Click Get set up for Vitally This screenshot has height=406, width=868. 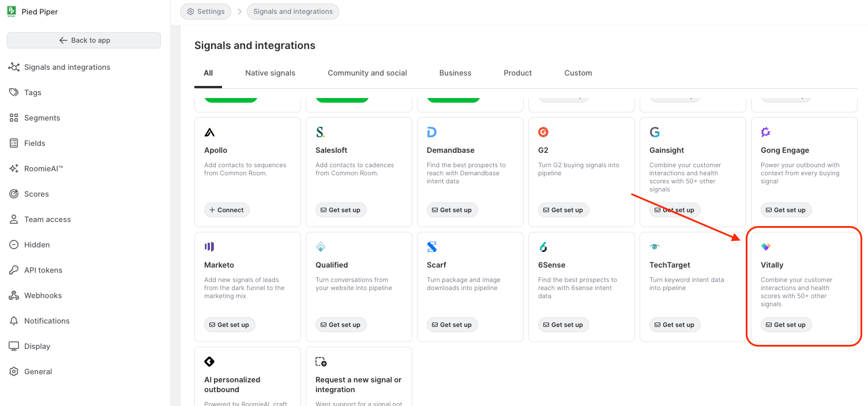pyautogui.click(x=786, y=325)
